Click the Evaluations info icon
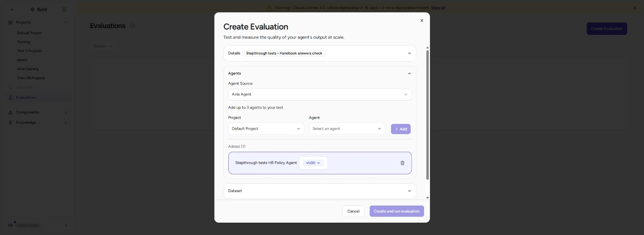The image size is (644, 235). (132, 26)
